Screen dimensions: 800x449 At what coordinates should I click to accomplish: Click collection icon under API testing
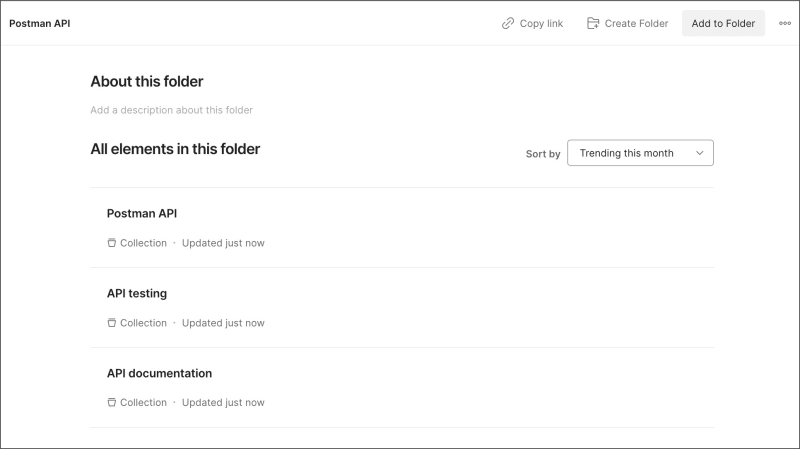(112, 323)
